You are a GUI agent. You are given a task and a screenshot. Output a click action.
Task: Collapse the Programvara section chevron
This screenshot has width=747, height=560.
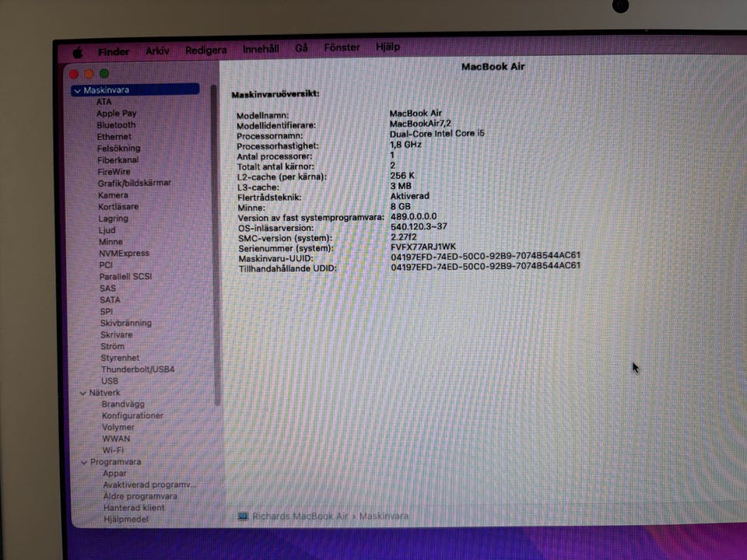coord(84,462)
